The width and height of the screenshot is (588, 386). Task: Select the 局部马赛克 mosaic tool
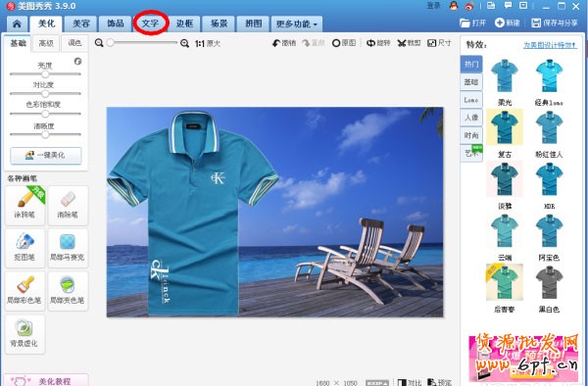click(x=68, y=248)
